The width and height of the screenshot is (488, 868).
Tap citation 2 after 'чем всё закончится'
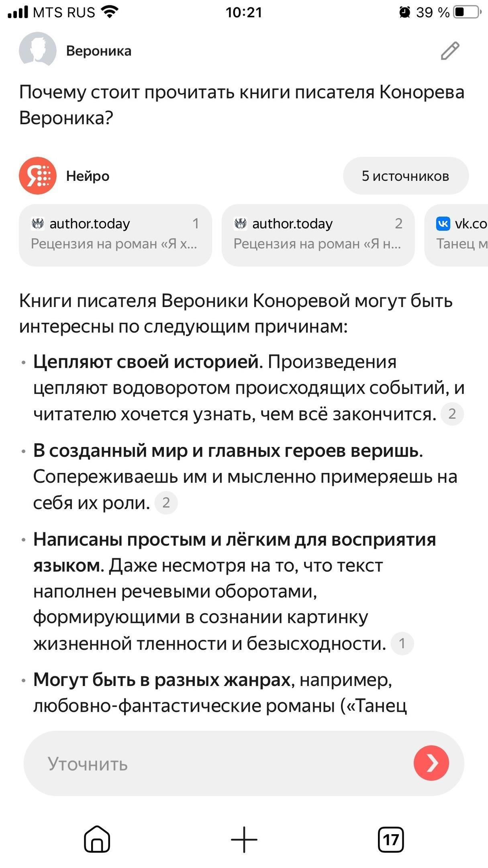pos(452,414)
